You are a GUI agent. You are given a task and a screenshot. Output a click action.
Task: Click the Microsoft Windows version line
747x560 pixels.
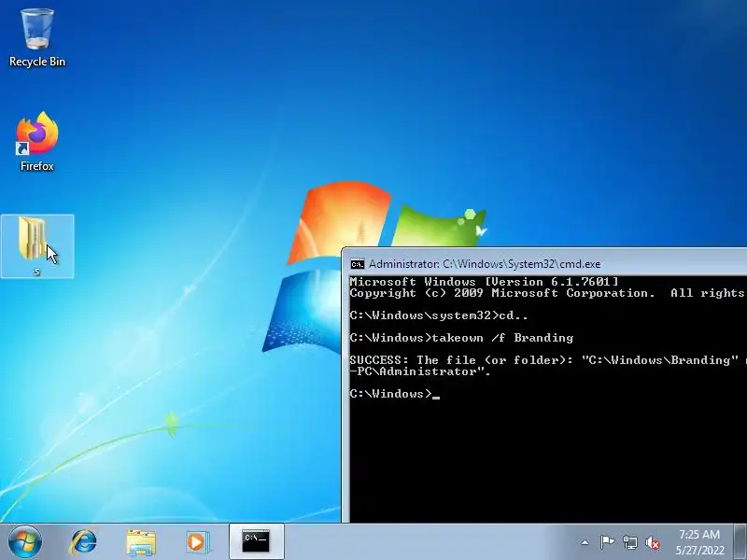coord(484,282)
